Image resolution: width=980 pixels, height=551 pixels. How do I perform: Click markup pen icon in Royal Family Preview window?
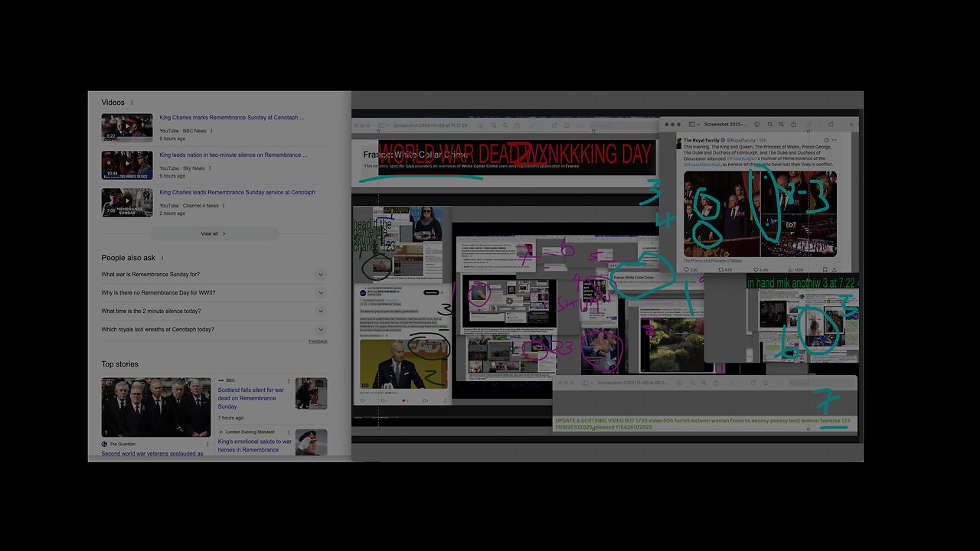pos(809,124)
